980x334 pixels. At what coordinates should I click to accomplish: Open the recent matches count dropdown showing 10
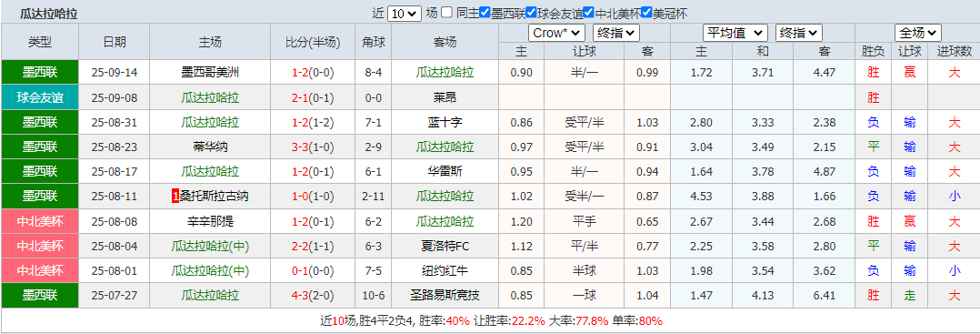[x=405, y=14]
